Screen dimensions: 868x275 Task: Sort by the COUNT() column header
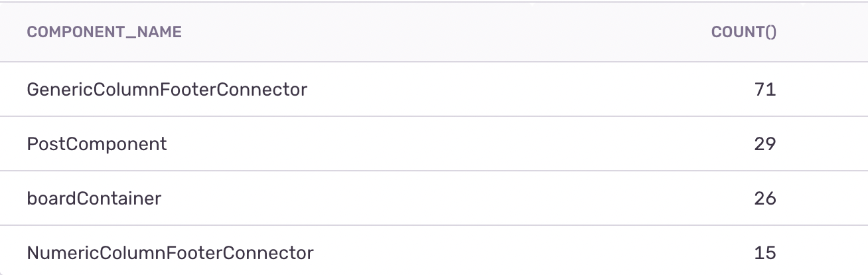[x=743, y=32]
